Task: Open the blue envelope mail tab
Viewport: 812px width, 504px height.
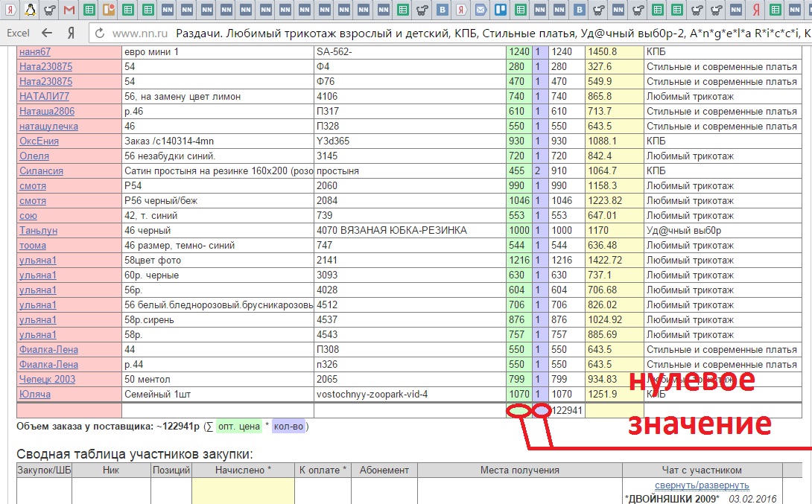Action: [x=481, y=10]
